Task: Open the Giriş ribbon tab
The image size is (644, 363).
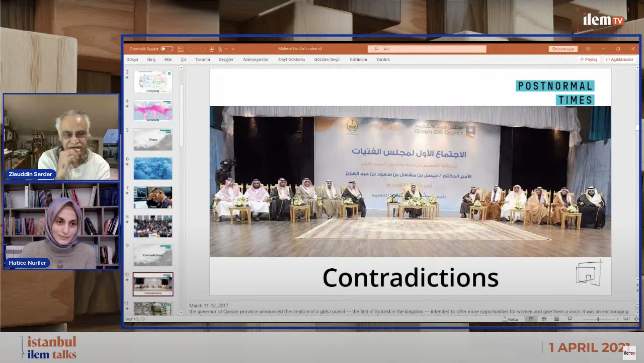Action: (151, 60)
